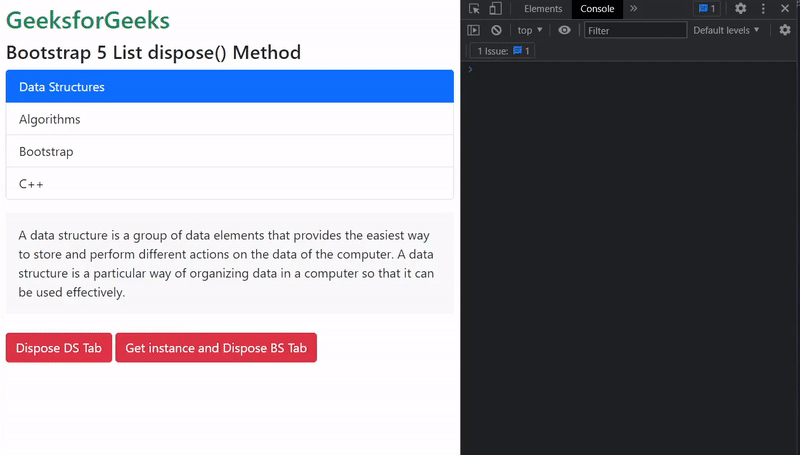Show more DevTools tabs with chevron
Screen dimensions: 800x455
point(633,9)
